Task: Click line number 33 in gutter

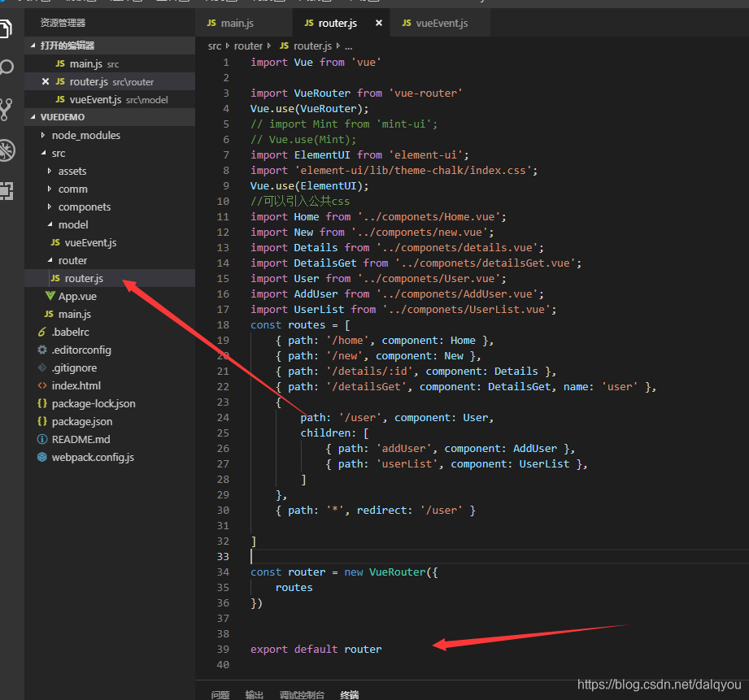Action: pos(223,556)
